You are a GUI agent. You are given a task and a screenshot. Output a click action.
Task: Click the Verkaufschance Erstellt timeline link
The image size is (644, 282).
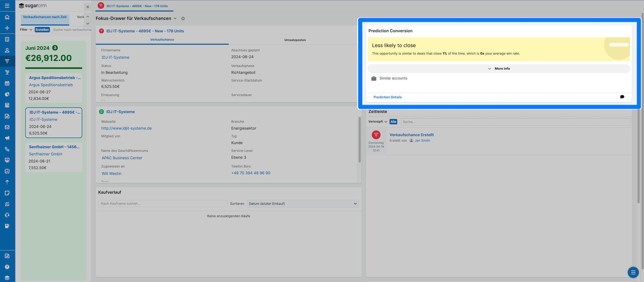coord(412,135)
